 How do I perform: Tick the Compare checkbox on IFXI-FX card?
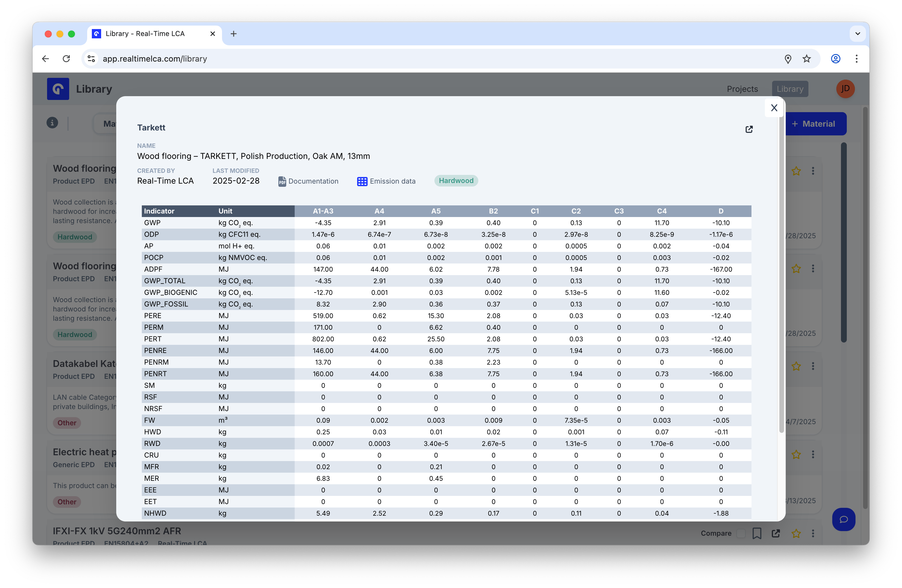coord(740,533)
